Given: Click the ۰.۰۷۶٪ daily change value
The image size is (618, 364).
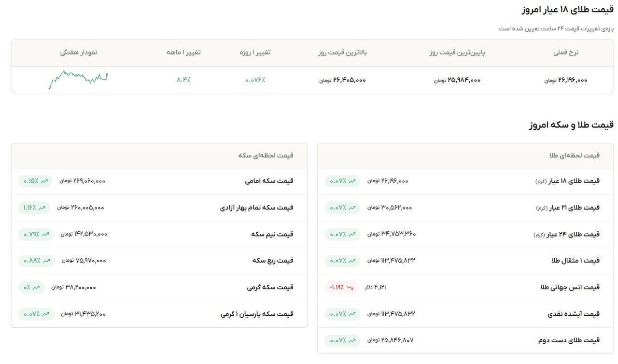Looking at the screenshot, I should 255,80.
